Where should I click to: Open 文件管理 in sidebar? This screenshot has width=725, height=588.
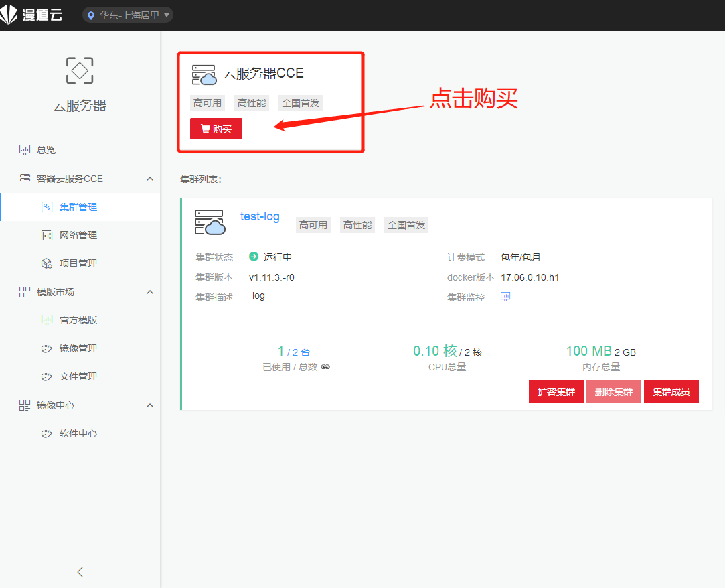point(80,376)
